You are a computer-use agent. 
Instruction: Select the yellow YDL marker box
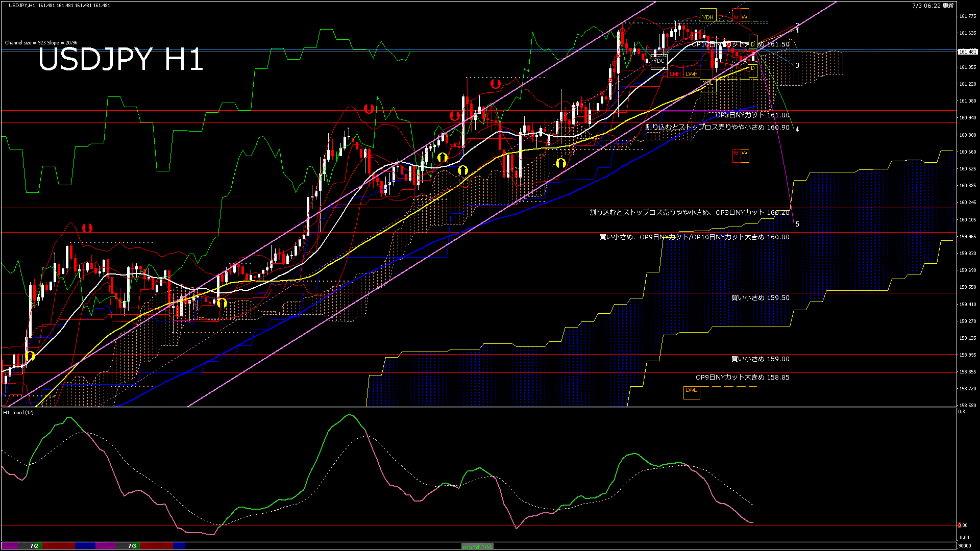click(707, 83)
